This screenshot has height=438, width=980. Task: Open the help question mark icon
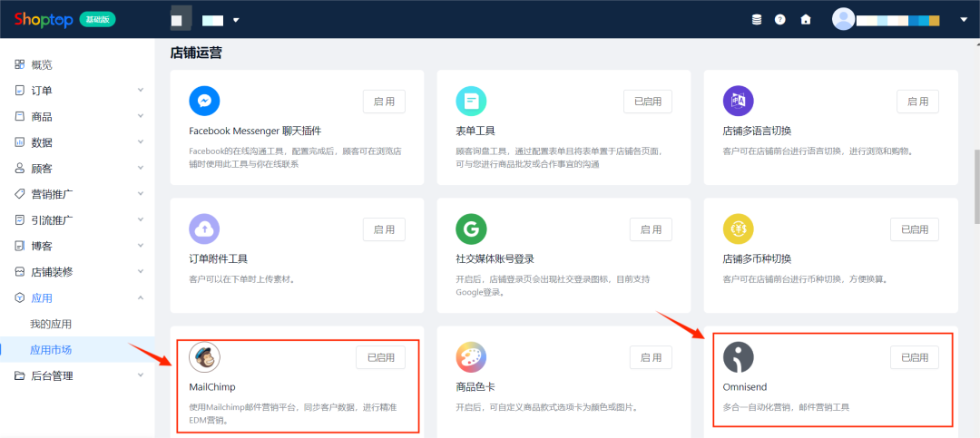click(780, 19)
